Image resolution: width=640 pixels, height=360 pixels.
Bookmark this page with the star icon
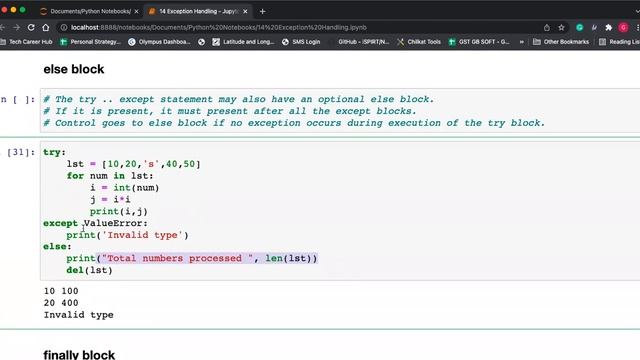pyautogui.click(x=561, y=27)
